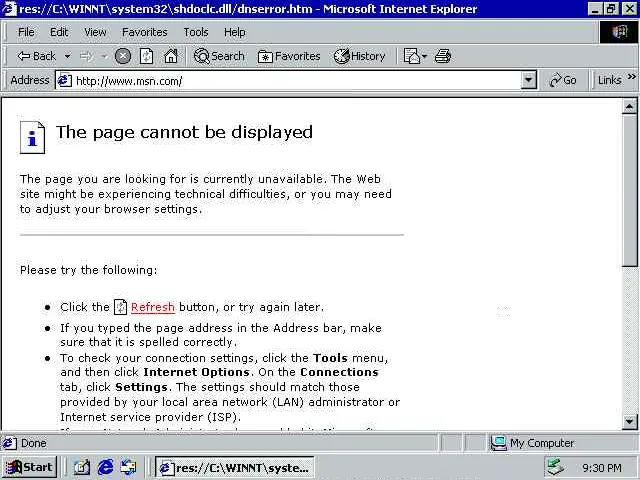Open the Back history dropdown arrow
Image resolution: width=640 pixels, height=480 pixels.
pyautogui.click(x=67, y=56)
